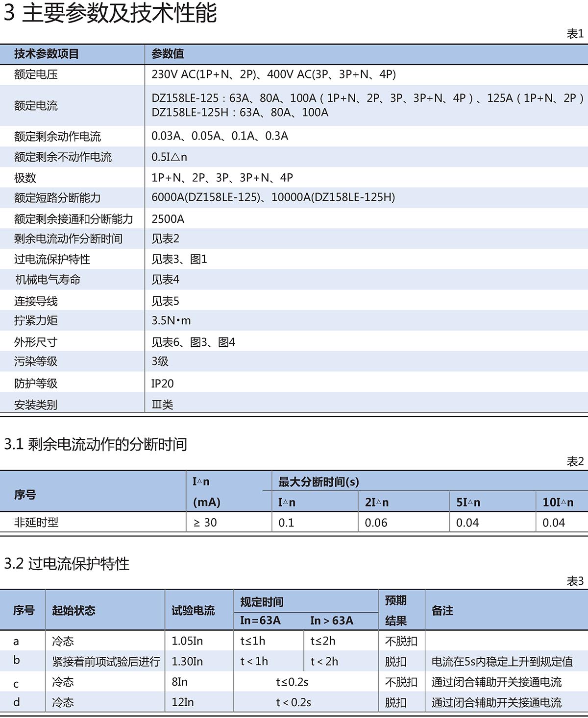Click the 见表6、图3、图4 reference text
This screenshot has width=588, height=718.
tap(193, 342)
